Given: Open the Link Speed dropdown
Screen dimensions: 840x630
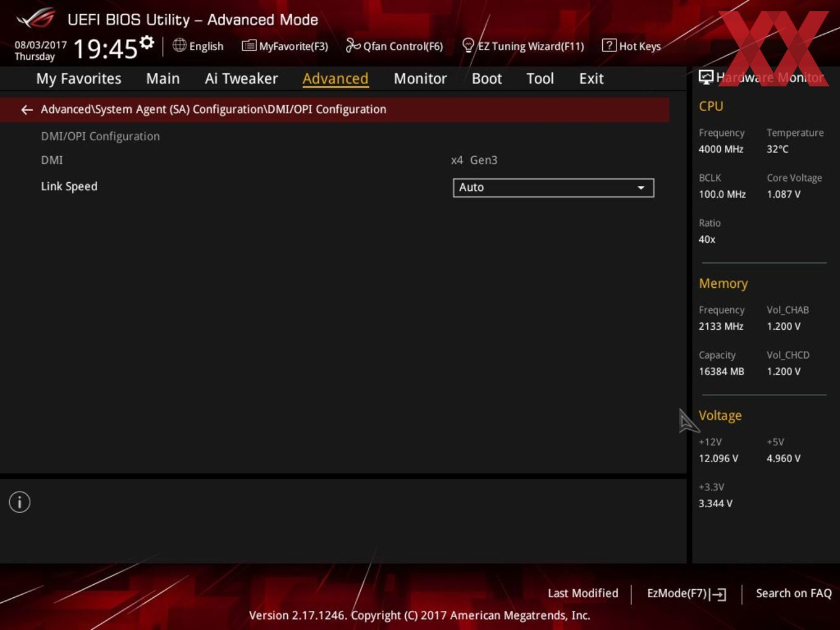Looking at the screenshot, I should tap(553, 188).
